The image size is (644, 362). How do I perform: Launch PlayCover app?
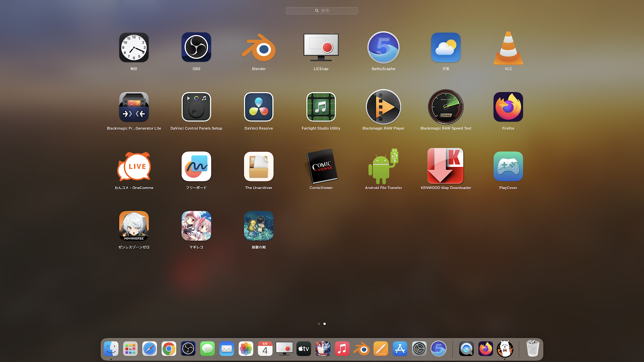508,167
